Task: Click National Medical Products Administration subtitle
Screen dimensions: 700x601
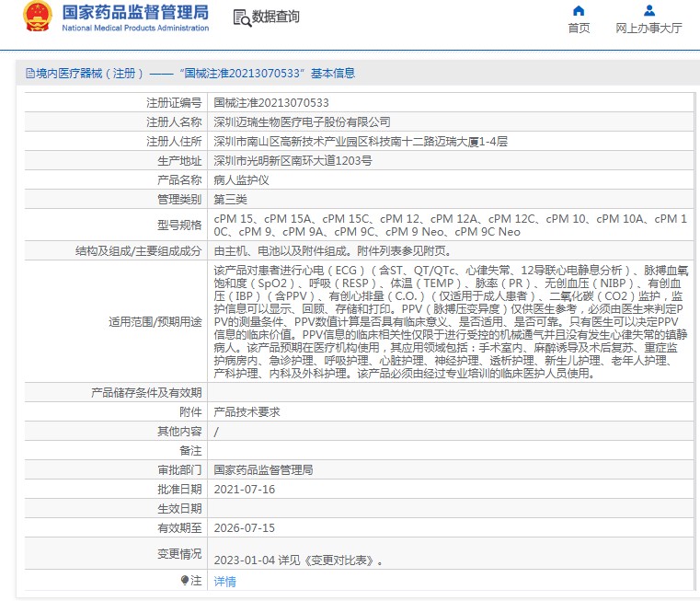Action: coord(135,28)
